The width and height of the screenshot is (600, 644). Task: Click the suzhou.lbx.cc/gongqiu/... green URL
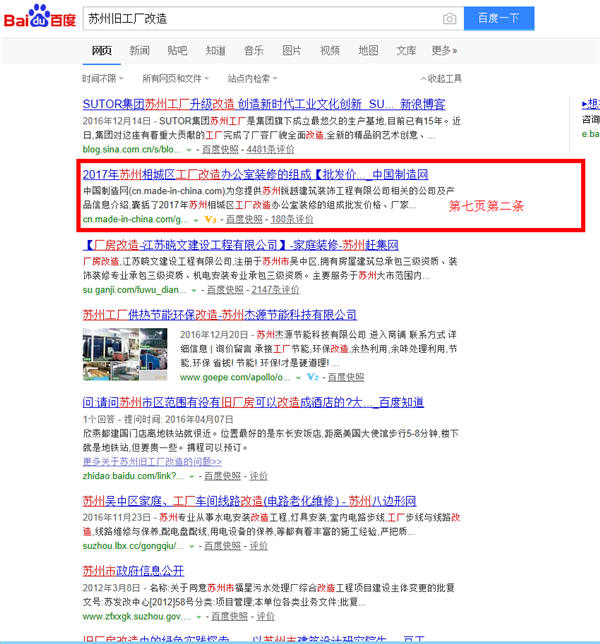pyautogui.click(x=133, y=546)
